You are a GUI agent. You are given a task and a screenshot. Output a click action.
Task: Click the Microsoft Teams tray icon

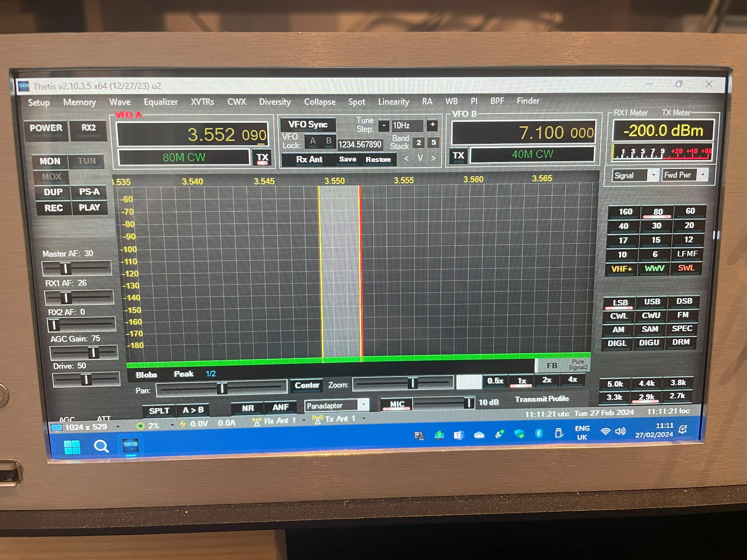pyautogui.click(x=459, y=435)
